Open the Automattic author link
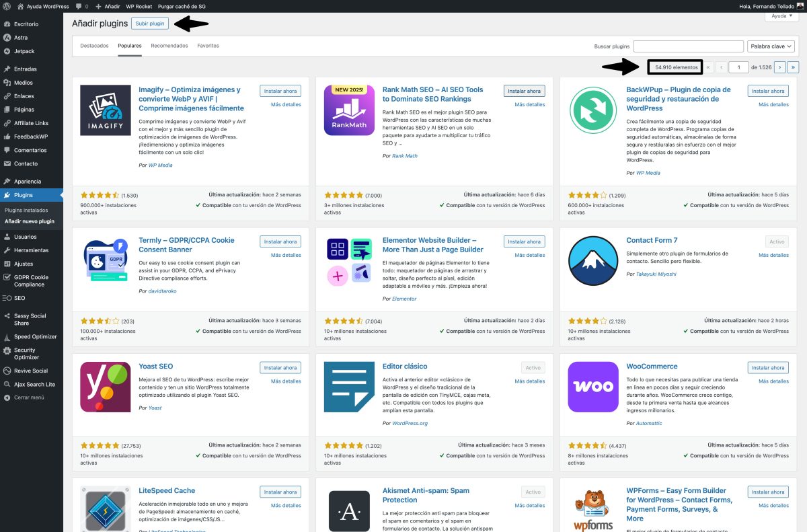The image size is (807, 532). click(x=649, y=423)
